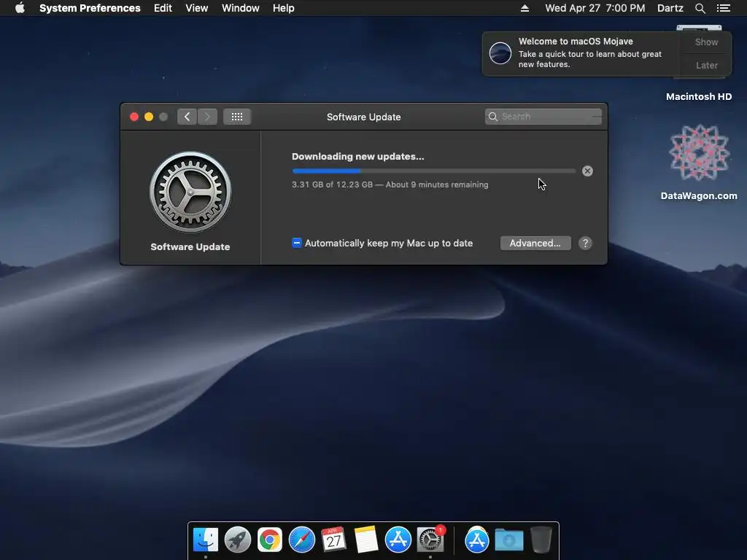Minimize window with the yellow button

(149, 117)
